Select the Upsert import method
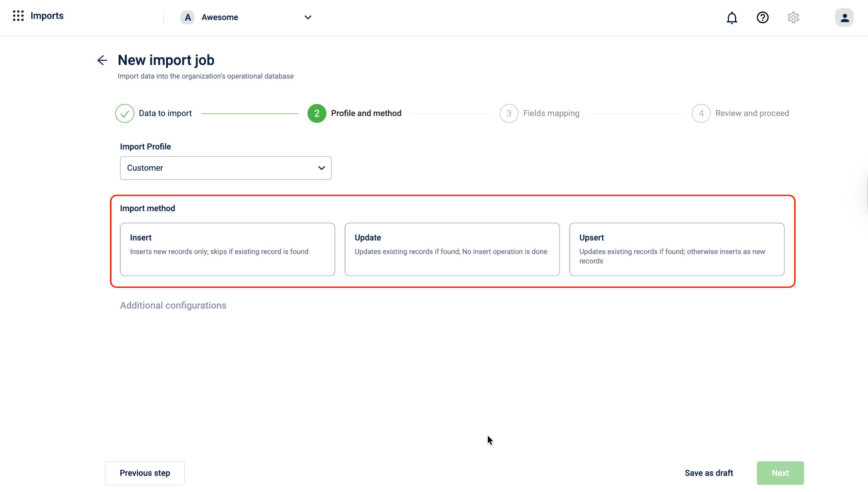 point(676,249)
